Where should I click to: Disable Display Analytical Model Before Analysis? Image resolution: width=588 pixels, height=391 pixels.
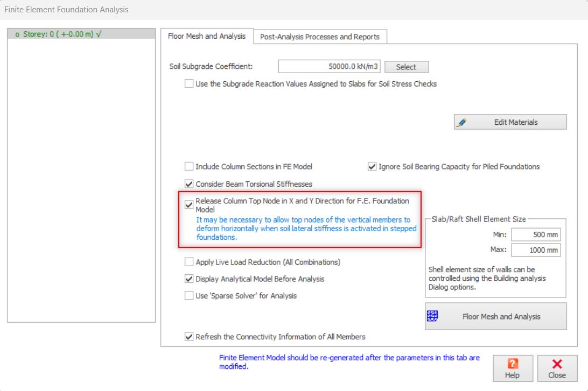coord(189,279)
